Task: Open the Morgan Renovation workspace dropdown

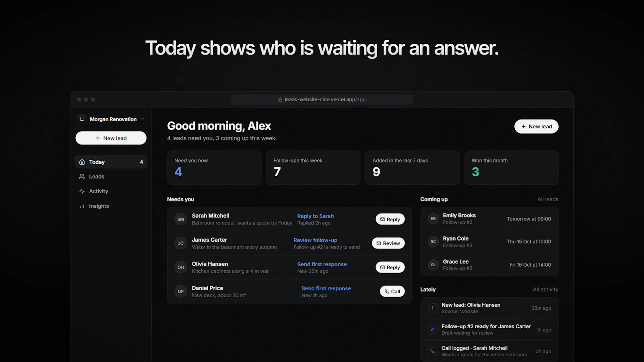Action: 111,119
